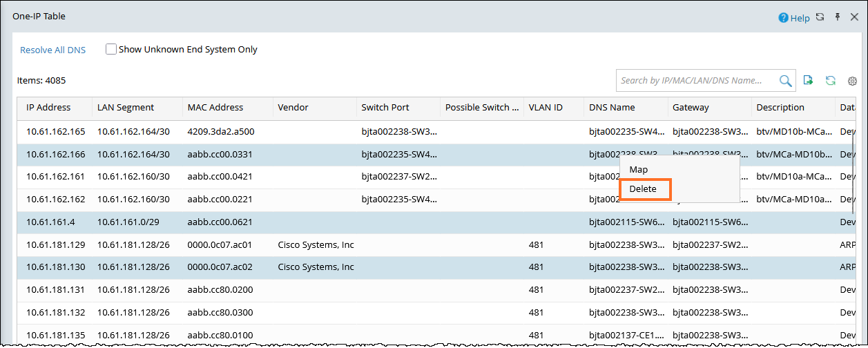Click the VLAN ID column header

point(546,108)
